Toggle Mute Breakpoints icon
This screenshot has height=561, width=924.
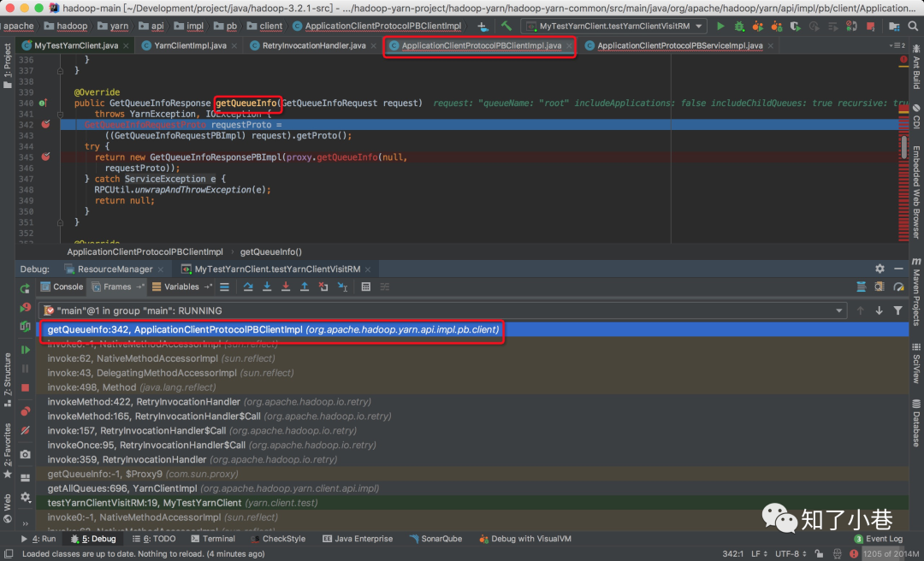tap(25, 431)
